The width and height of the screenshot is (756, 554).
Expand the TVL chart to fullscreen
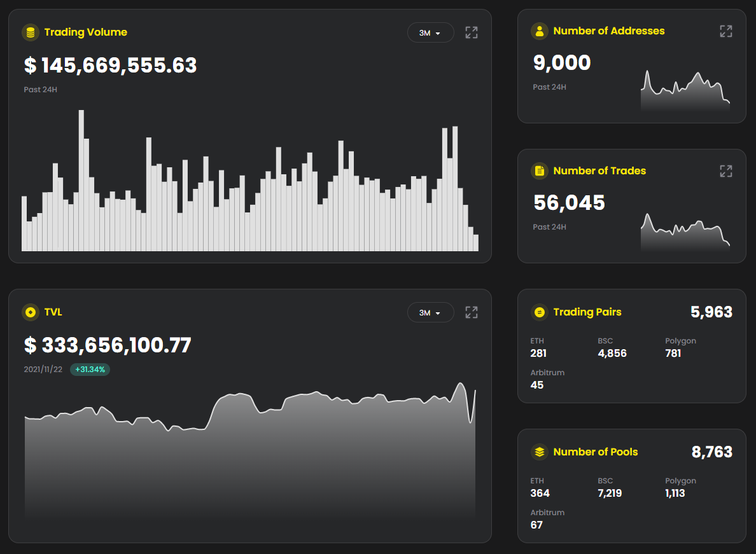point(471,312)
